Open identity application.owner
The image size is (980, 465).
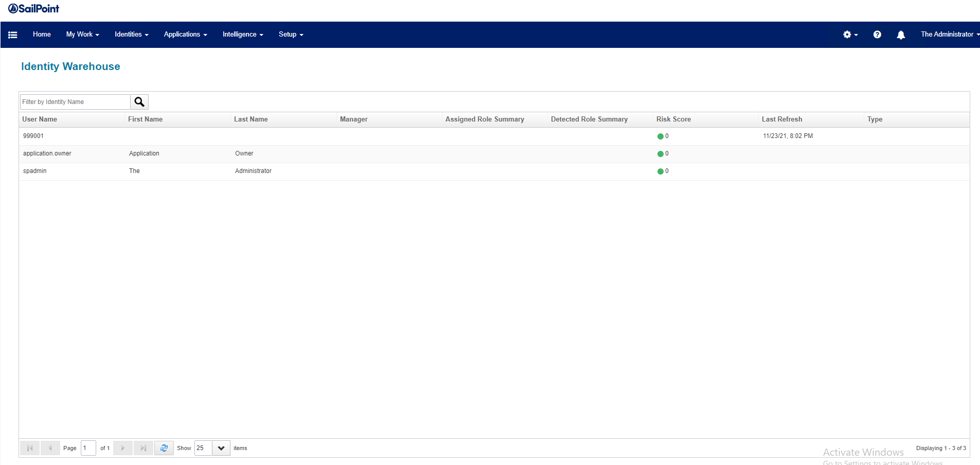click(x=47, y=153)
